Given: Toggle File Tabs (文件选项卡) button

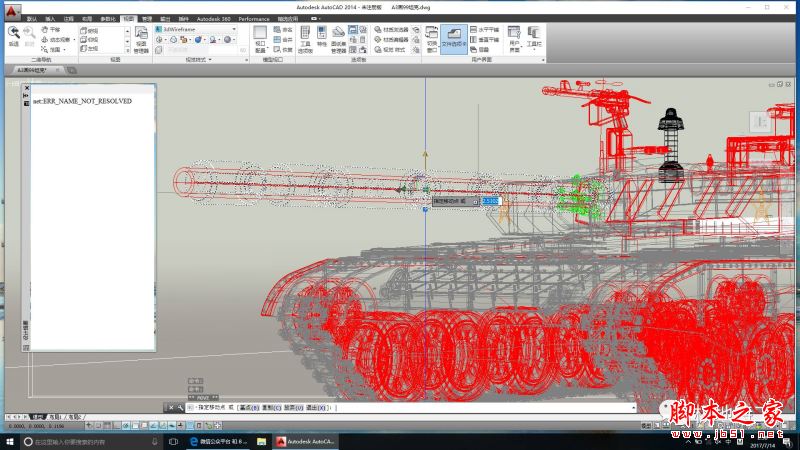Looking at the screenshot, I should pyautogui.click(x=454, y=39).
